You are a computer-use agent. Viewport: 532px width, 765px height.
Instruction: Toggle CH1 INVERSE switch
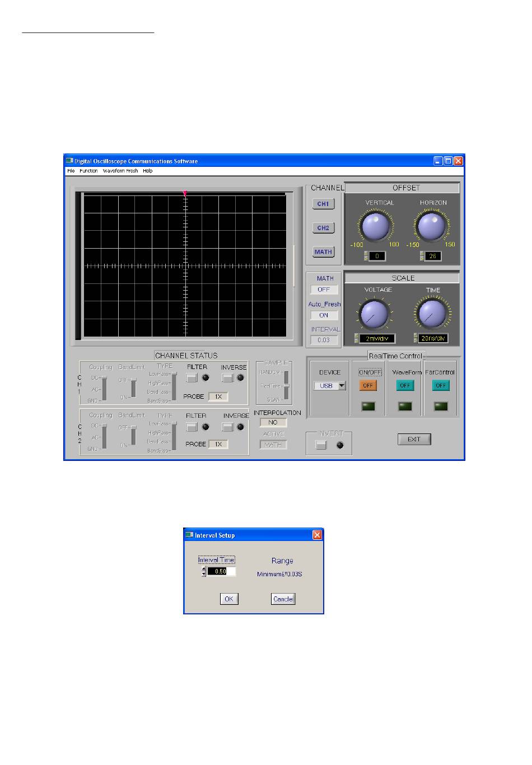[x=227, y=378]
